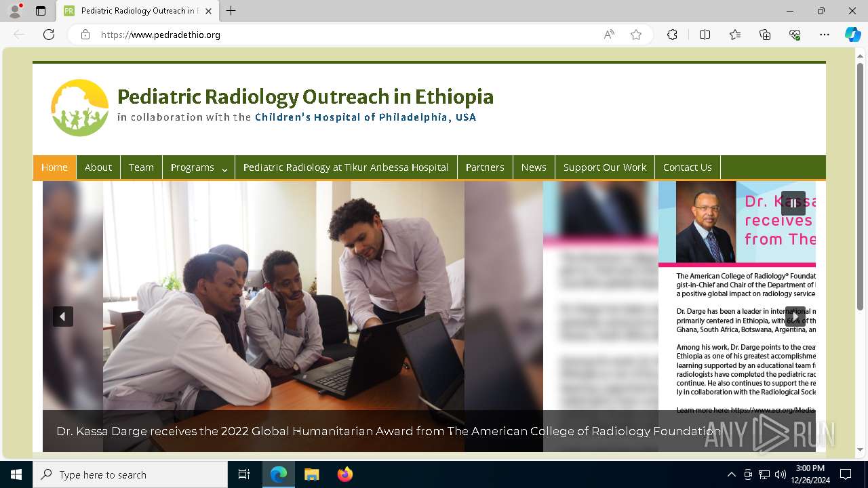Open Pediatric Radiology at Tikur Anbessa Hospital
Screen dimensions: 868x488
pyautogui.click(x=346, y=167)
